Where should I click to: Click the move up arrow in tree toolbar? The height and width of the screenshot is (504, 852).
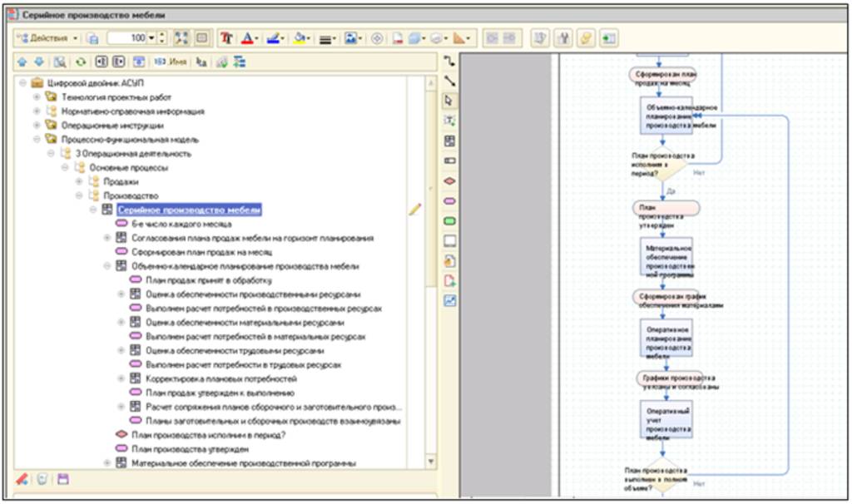coord(22,62)
